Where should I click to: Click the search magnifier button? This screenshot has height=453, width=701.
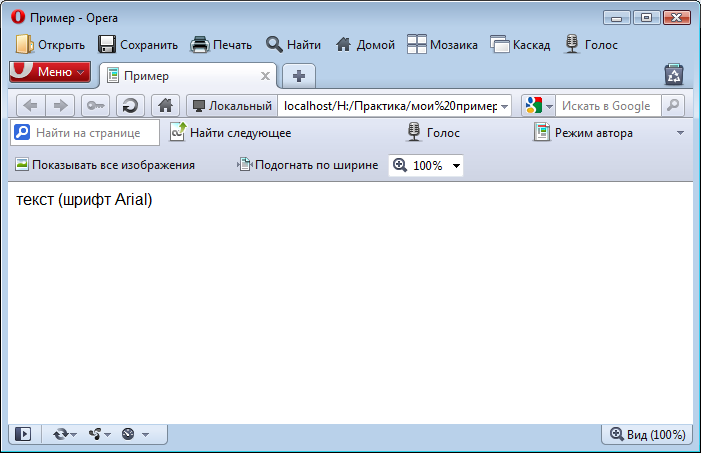673,106
